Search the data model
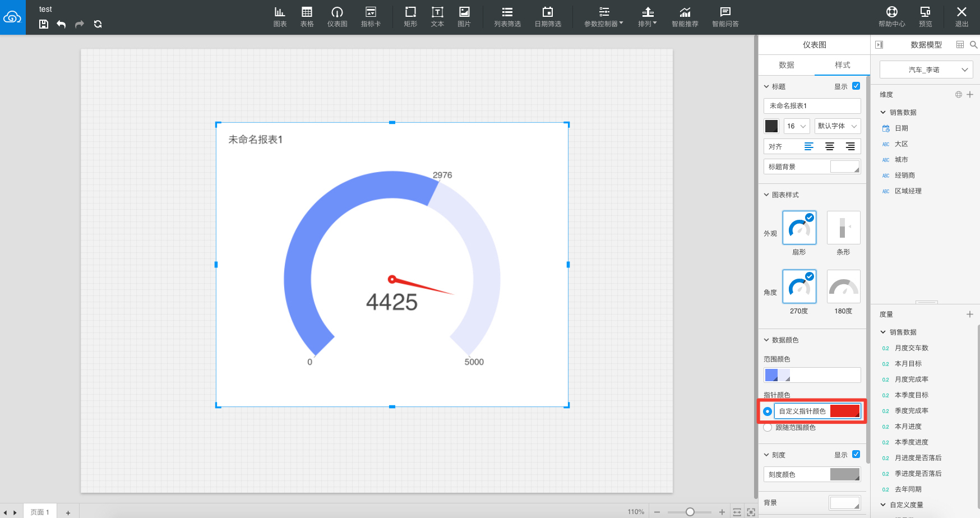This screenshot has height=518, width=980. pyautogui.click(x=974, y=44)
